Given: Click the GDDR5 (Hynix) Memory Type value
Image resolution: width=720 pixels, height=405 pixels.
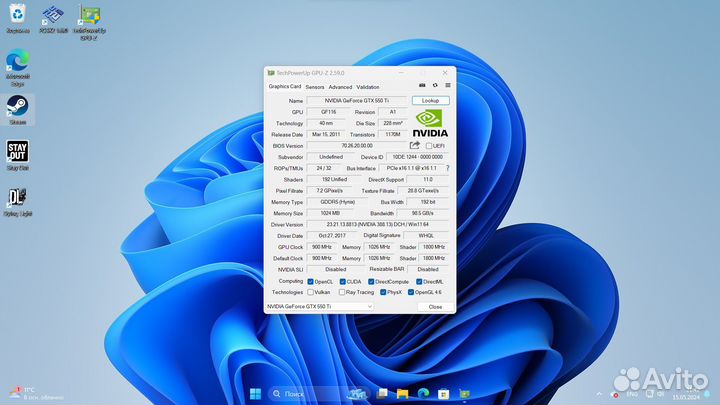Looking at the screenshot, I should pos(338,202).
